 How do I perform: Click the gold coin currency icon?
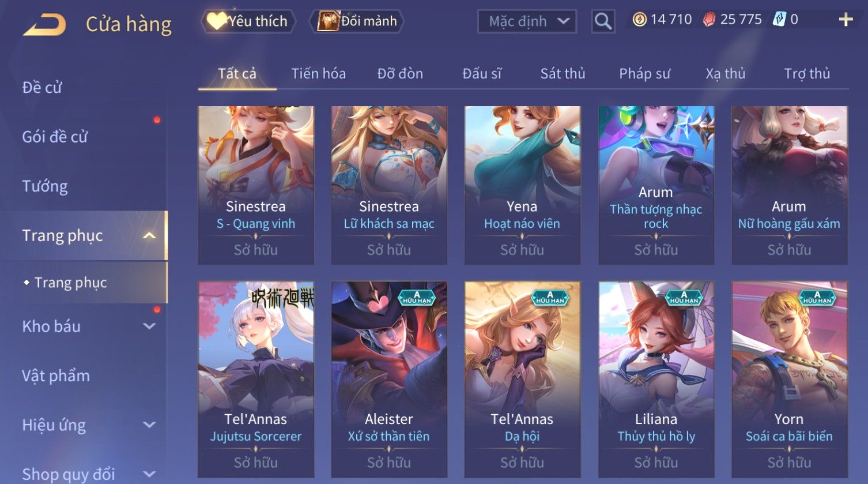pos(639,20)
